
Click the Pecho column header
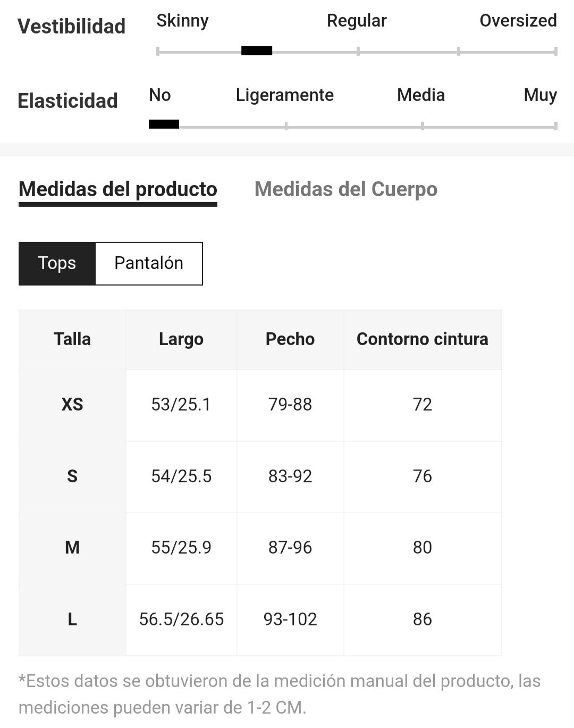290,339
